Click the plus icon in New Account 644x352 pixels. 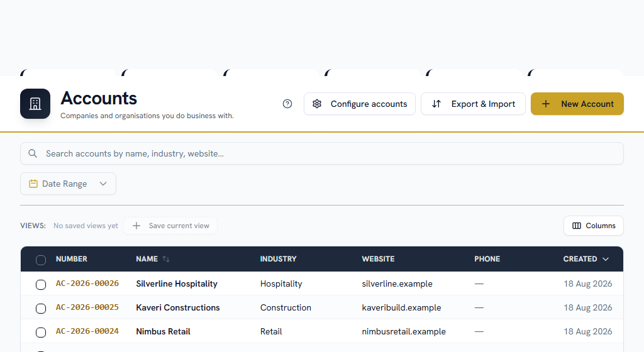(x=546, y=104)
